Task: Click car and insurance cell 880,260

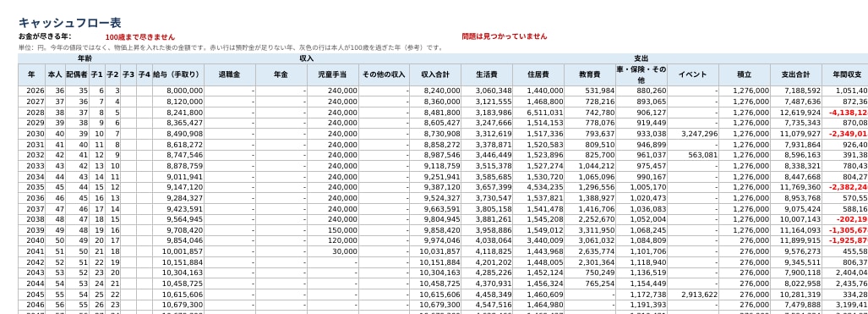Action: (641, 91)
